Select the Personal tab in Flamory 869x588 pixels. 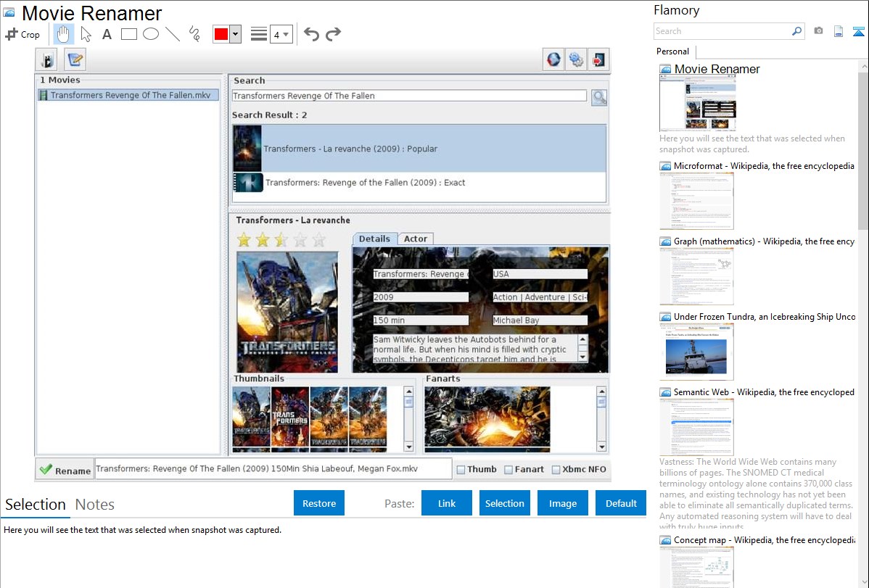tap(673, 51)
